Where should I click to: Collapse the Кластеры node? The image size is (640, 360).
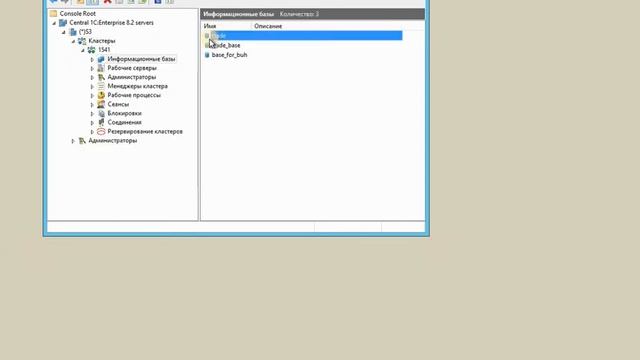(x=73, y=41)
